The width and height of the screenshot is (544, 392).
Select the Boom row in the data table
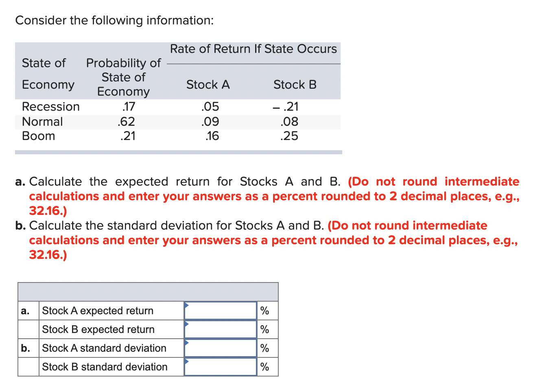pos(38,136)
